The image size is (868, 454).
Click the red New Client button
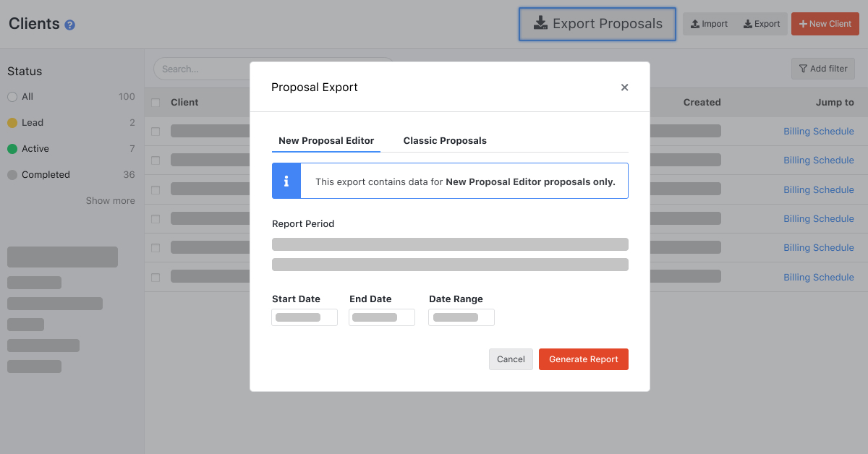pyautogui.click(x=825, y=24)
